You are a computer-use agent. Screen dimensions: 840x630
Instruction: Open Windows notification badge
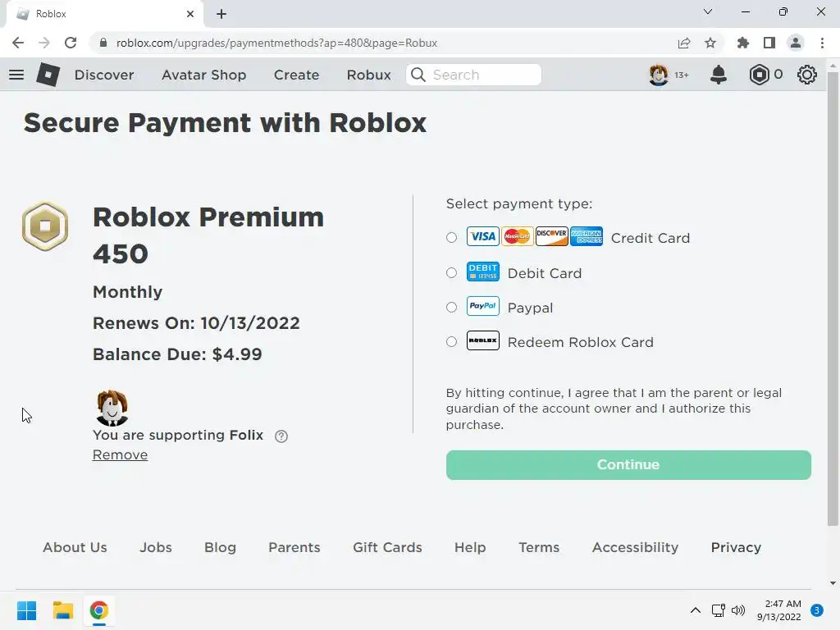(817, 610)
